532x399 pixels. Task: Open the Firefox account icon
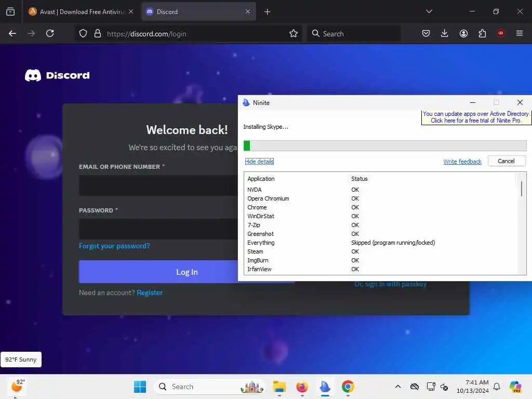click(x=463, y=33)
